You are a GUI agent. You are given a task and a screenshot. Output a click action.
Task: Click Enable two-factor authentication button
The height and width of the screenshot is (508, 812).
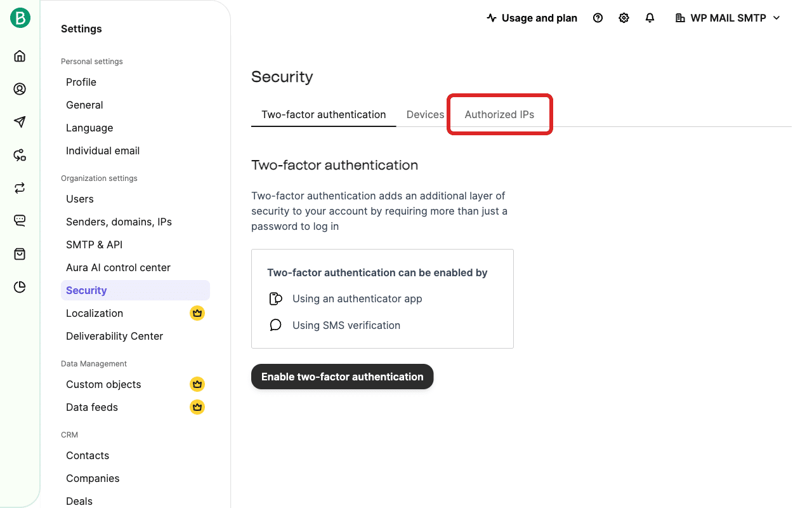(342, 377)
